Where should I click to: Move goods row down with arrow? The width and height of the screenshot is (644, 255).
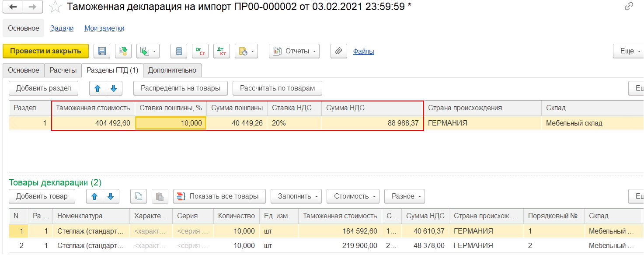111,196
